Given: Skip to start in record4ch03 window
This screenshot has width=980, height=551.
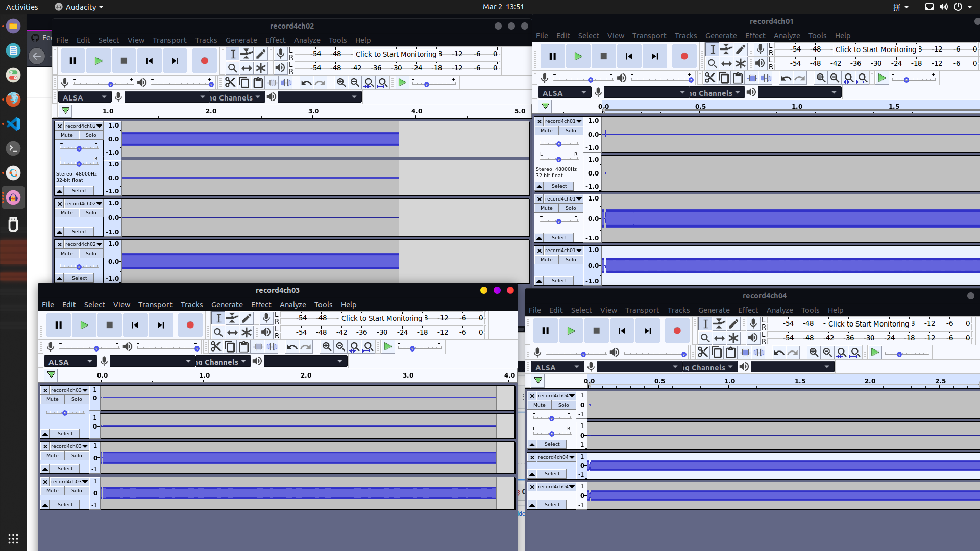Looking at the screenshot, I should click(135, 325).
